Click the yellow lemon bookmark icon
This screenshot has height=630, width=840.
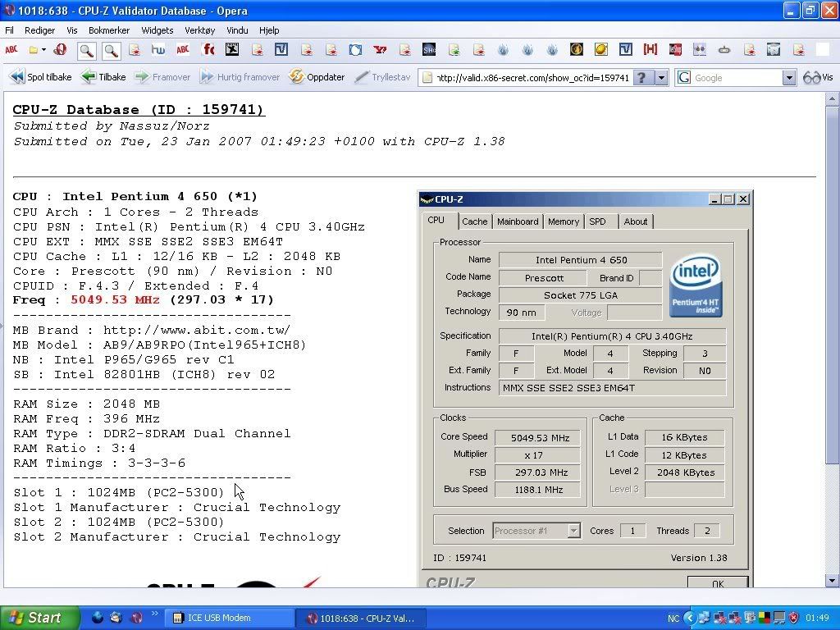tap(601, 50)
